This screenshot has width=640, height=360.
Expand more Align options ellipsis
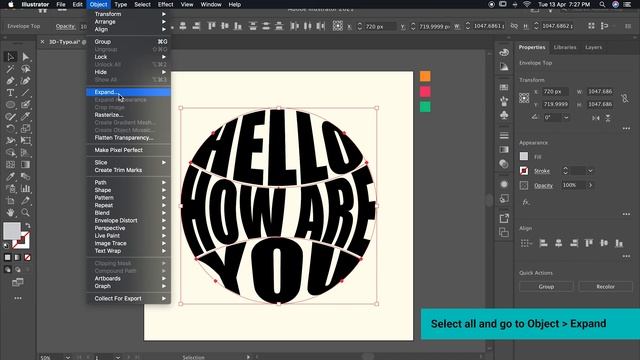pos(626,256)
